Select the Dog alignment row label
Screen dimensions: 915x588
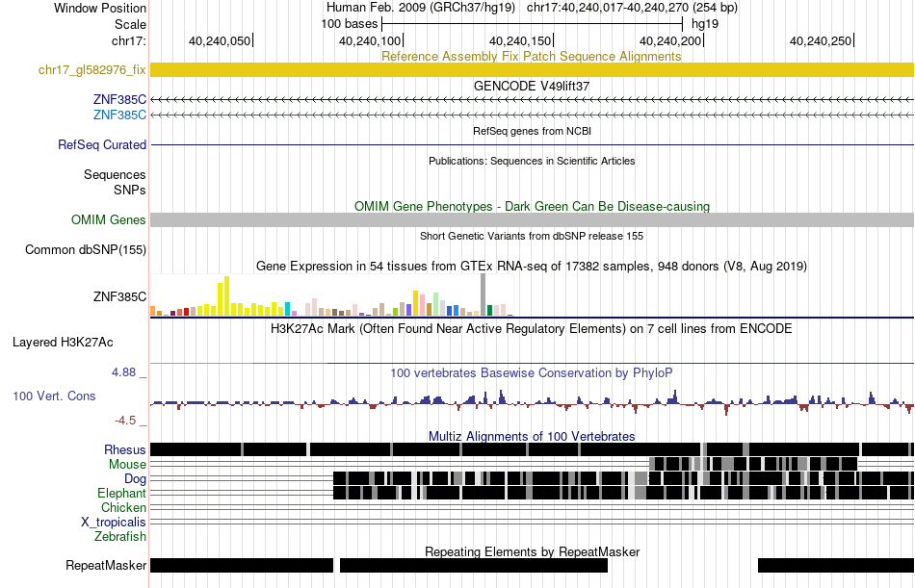(135, 479)
